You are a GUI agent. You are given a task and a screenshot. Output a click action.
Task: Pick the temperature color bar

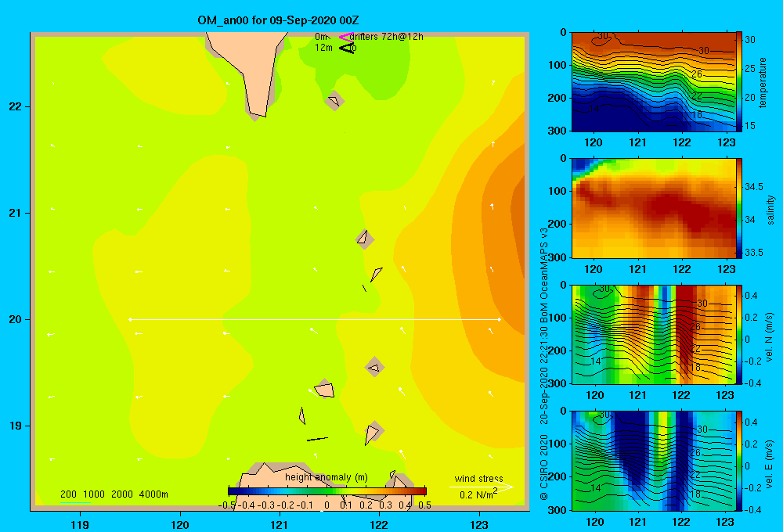(739, 82)
